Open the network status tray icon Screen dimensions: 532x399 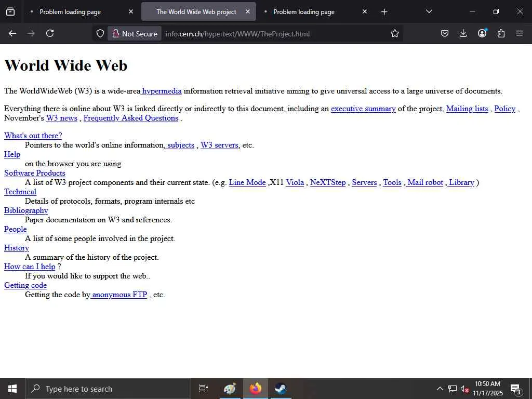tap(453, 389)
